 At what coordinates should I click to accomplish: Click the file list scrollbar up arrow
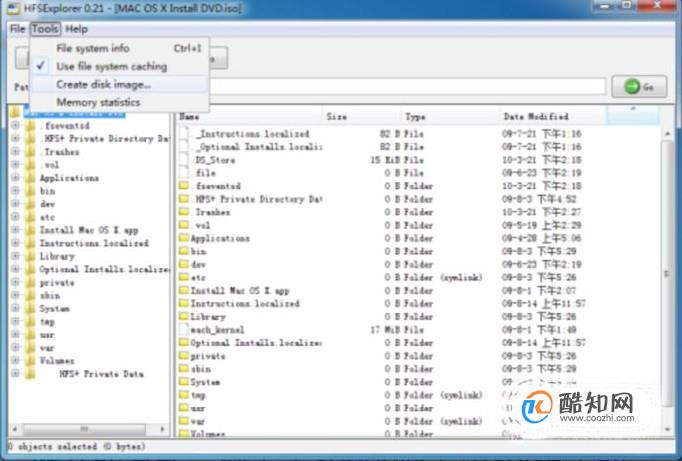(x=668, y=134)
